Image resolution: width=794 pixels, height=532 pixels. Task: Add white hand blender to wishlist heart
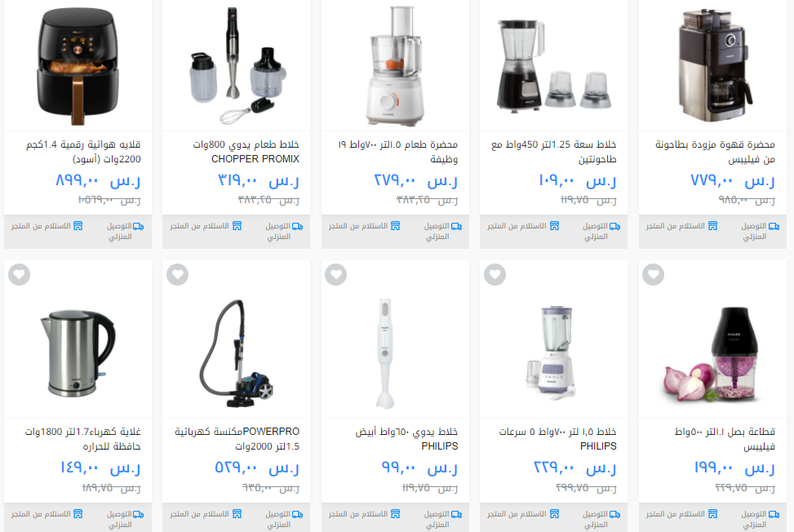click(336, 275)
